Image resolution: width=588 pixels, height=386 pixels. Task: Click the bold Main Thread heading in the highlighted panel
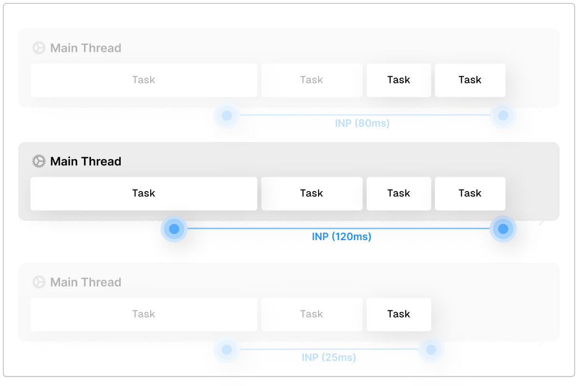(86, 162)
